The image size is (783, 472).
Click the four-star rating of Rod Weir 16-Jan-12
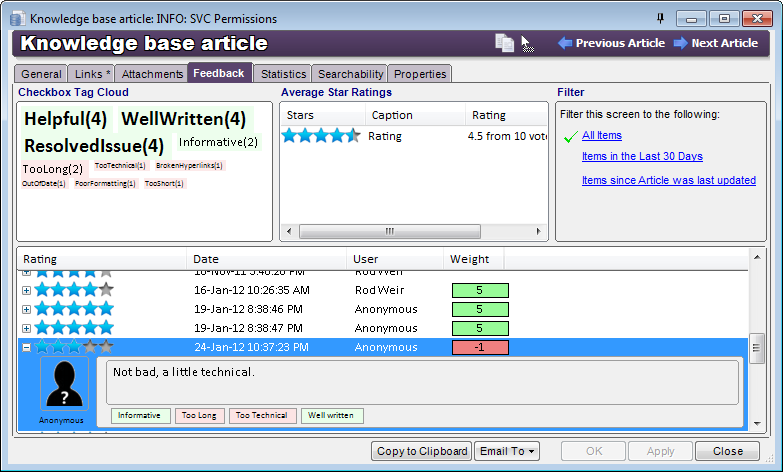coord(74,290)
